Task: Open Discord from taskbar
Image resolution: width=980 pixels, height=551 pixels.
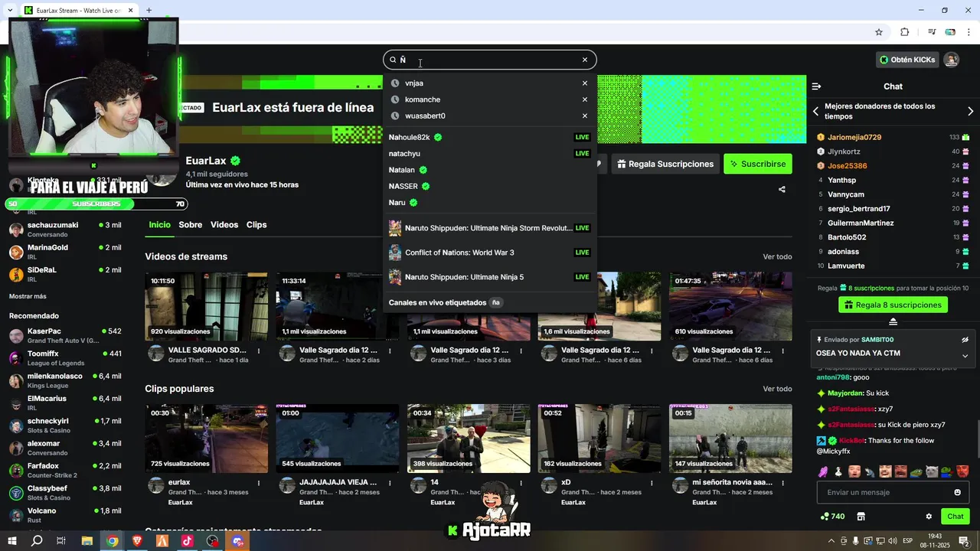Action: pyautogui.click(x=238, y=541)
